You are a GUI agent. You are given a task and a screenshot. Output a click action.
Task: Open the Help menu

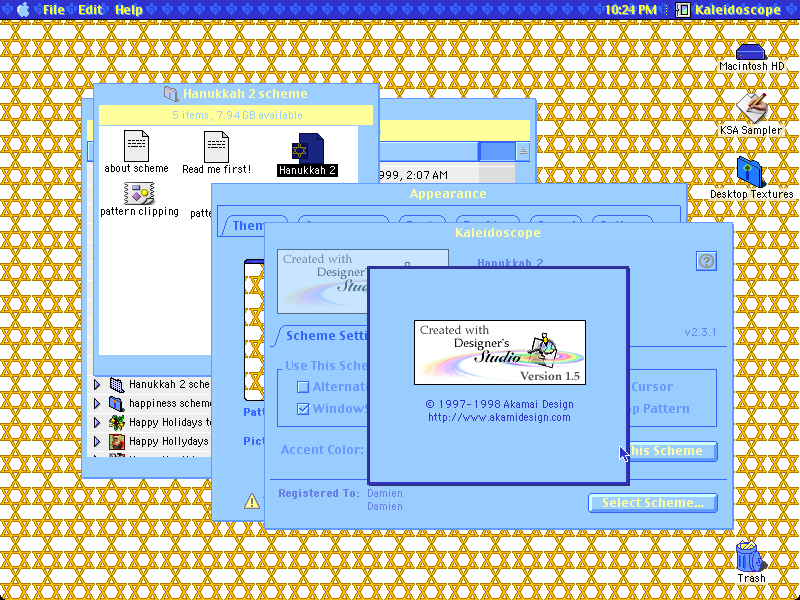click(129, 10)
